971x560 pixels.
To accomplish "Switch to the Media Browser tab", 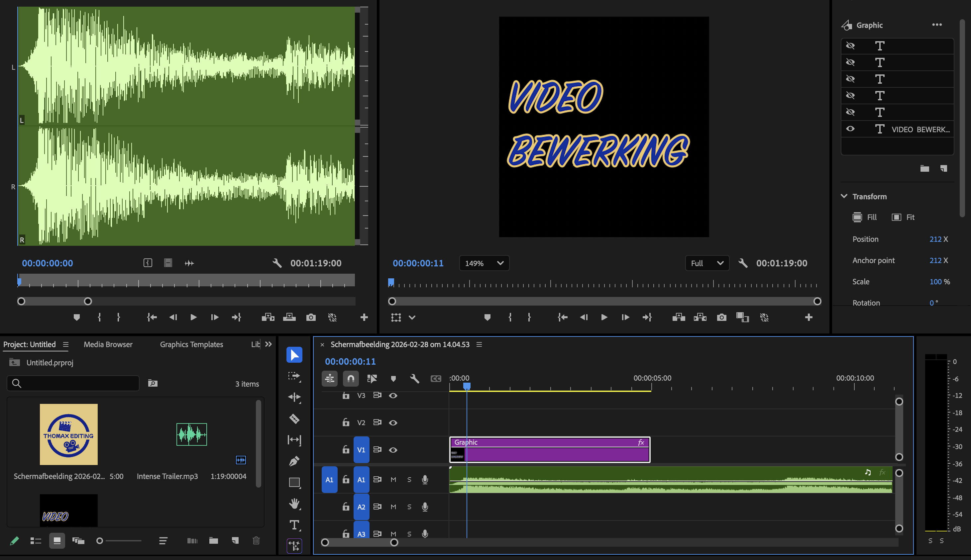I will (108, 344).
